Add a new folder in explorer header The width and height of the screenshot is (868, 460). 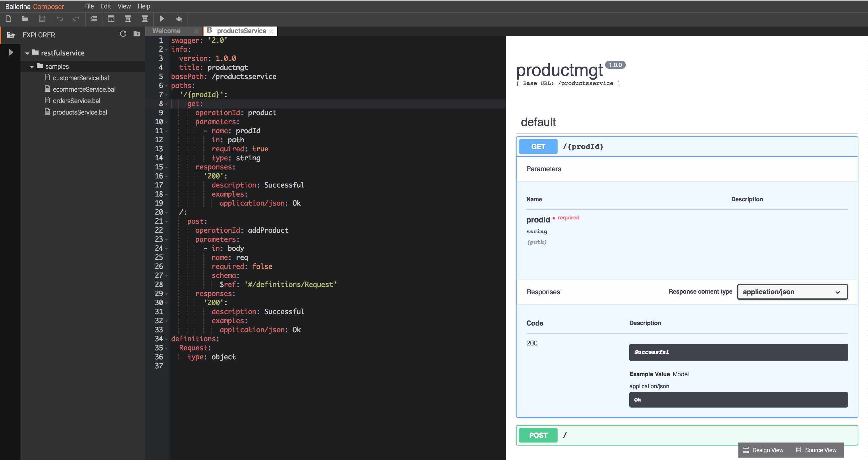[137, 34]
